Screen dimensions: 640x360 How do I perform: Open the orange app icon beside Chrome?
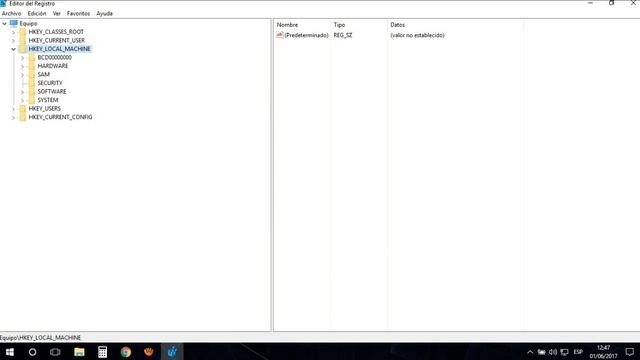point(149,352)
